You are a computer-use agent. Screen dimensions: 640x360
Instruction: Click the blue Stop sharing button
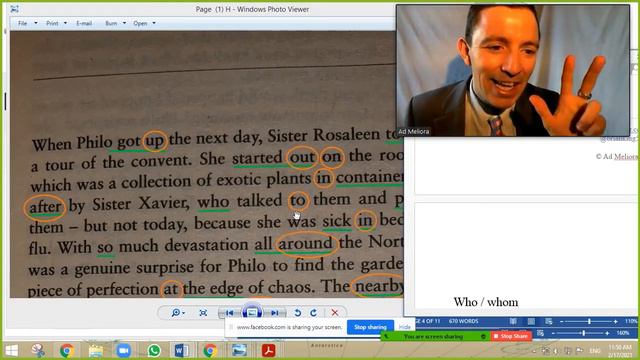pos(370,327)
